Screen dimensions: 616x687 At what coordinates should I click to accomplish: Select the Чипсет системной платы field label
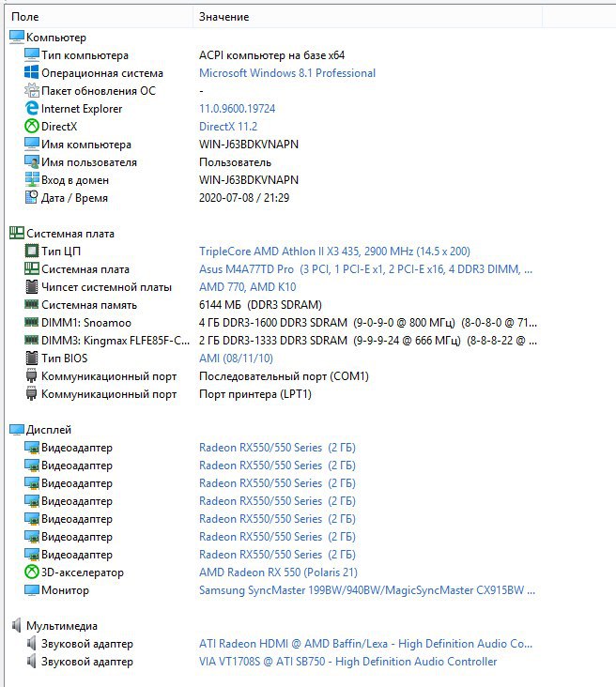[x=106, y=287]
